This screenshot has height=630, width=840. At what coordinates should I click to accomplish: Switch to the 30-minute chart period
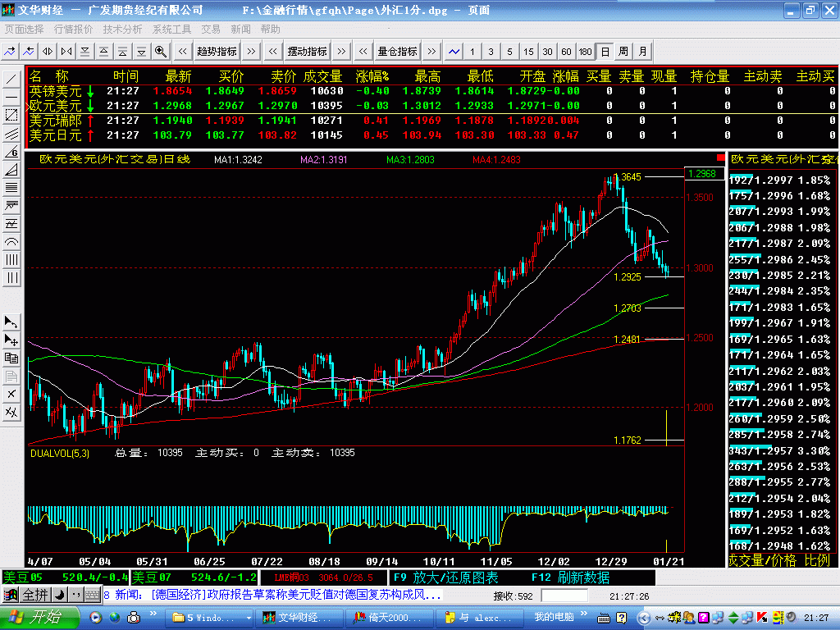tap(547, 52)
